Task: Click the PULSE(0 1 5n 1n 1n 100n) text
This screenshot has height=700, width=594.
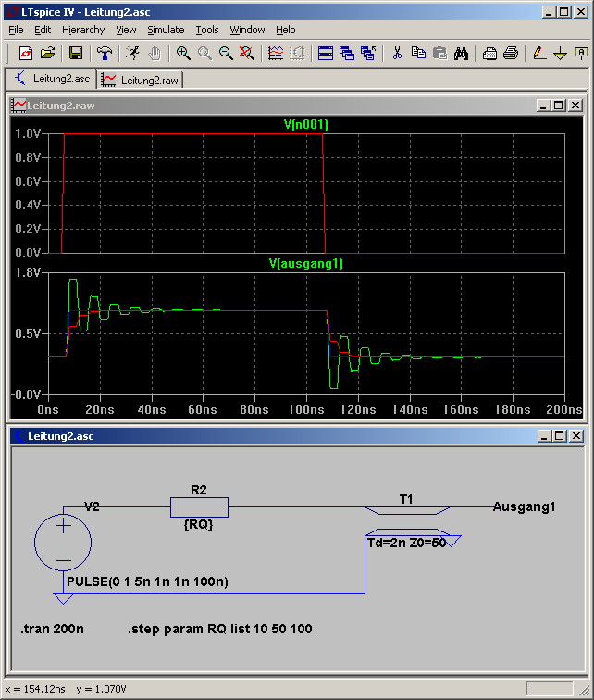Action: pos(147,581)
